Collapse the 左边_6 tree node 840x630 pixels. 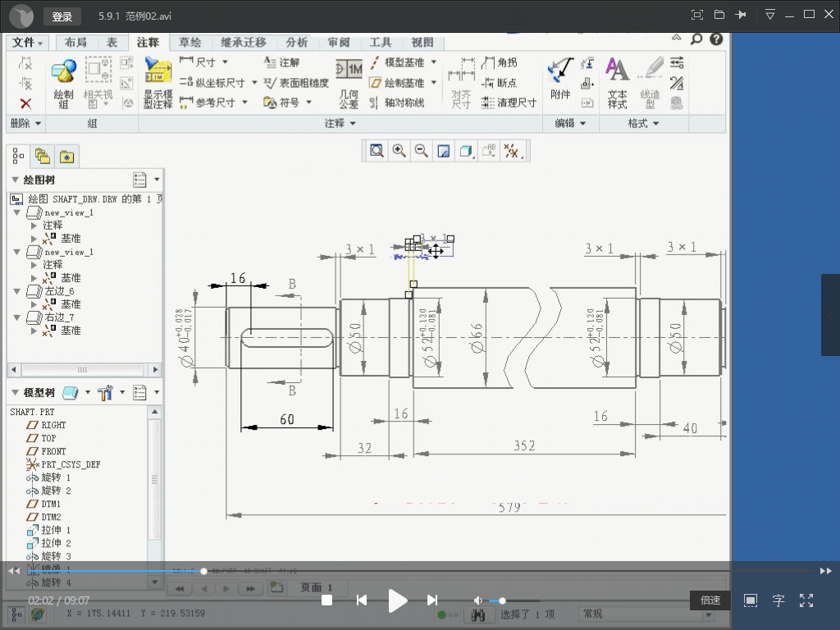[x=17, y=291]
